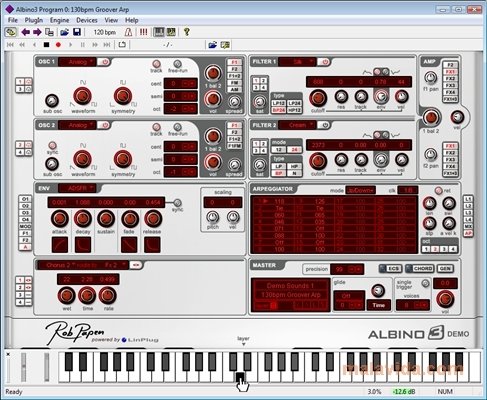Click chorus wet knob
Viewport: 487px width, 400px height.
[66, 295]
